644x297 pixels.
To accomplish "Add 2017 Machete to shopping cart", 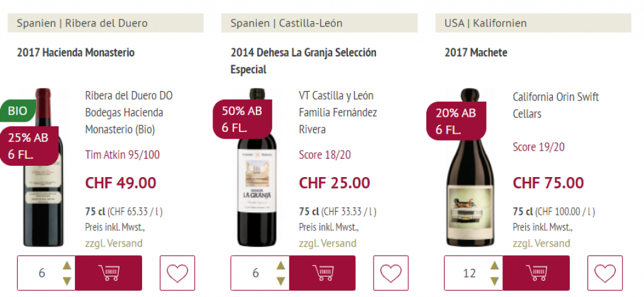I will pyautogui.click(x=536, y=273).
